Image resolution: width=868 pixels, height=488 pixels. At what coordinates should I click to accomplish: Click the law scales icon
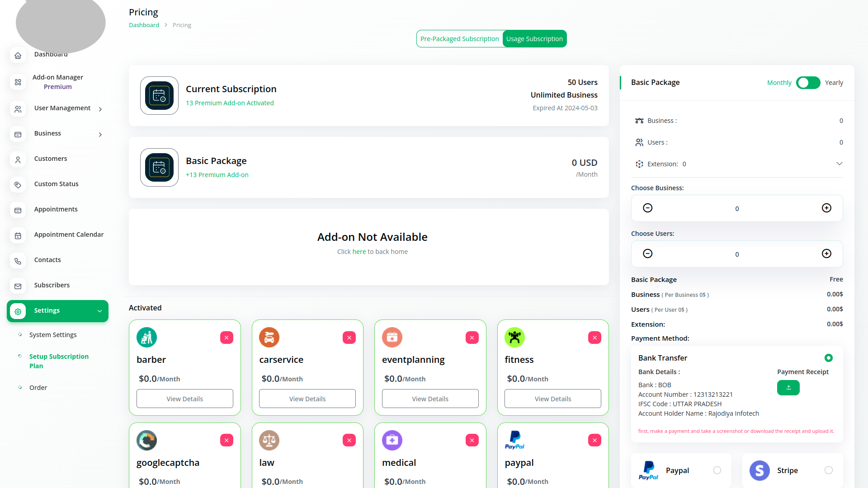click(269, 441)
